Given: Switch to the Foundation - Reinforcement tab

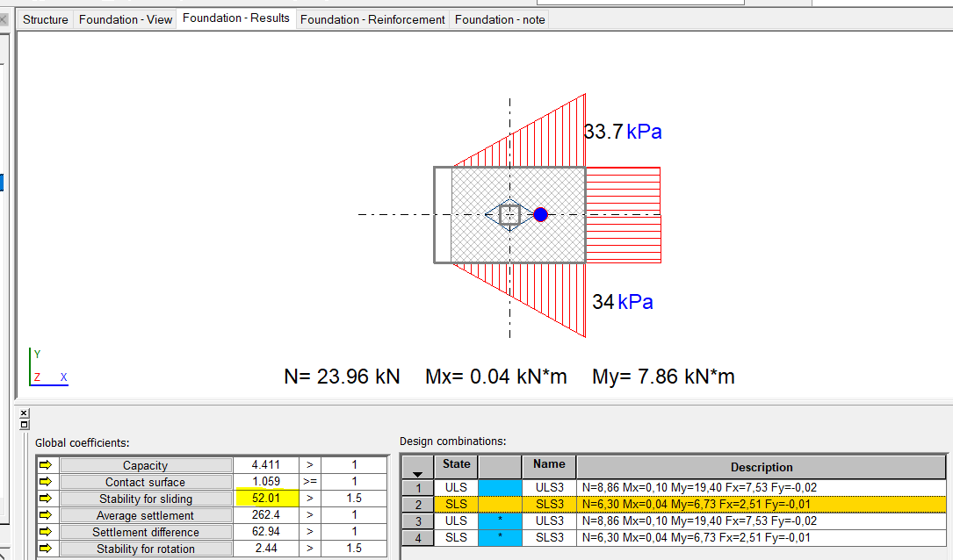Looking at the screenshot, I should click(x=372, y=18).
